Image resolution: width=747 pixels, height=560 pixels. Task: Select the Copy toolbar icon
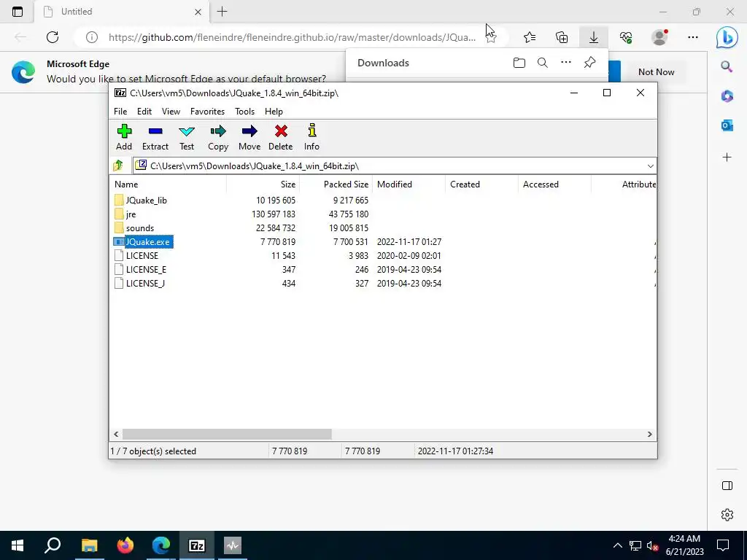click(218, 137)
